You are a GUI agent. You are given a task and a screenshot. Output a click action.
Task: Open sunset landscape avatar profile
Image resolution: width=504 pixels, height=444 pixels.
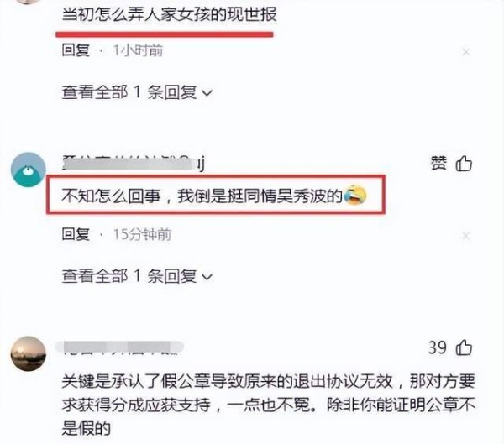click(x=29, y=353)
